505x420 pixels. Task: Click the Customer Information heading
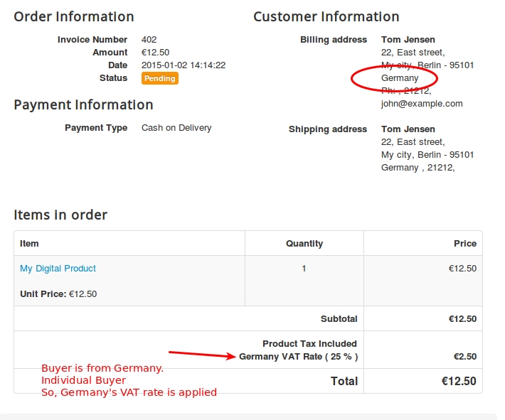326,17
